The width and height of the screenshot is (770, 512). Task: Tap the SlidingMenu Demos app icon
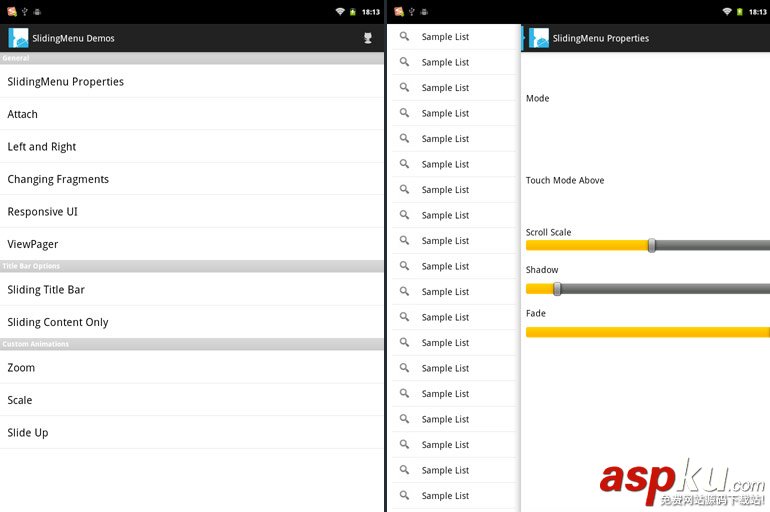pos(18,38)
